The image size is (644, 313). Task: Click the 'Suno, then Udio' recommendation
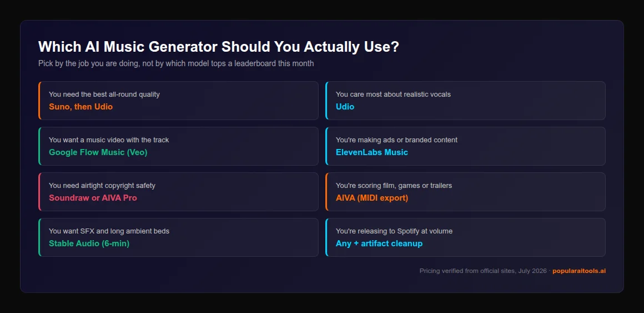pos(80,107)
